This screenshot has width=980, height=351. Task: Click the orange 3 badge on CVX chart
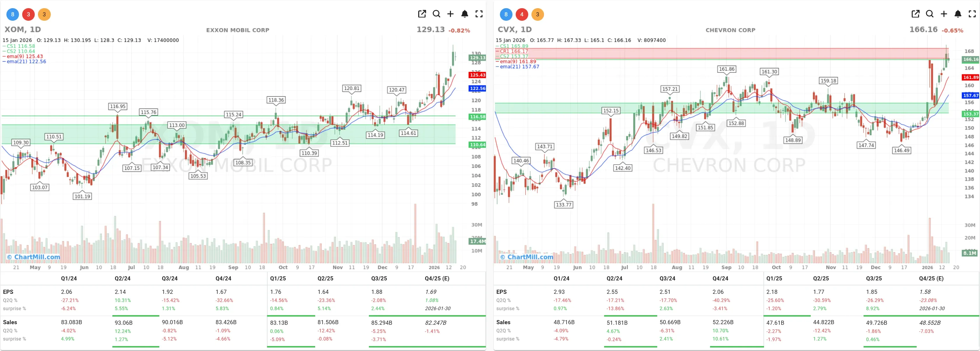[538, 14]
